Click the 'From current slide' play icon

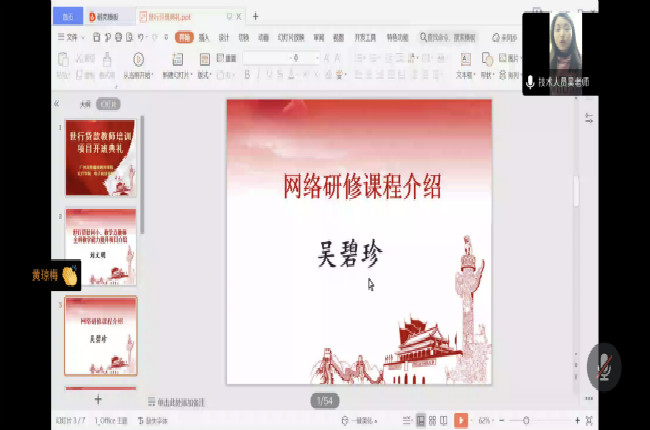[138, 60]
